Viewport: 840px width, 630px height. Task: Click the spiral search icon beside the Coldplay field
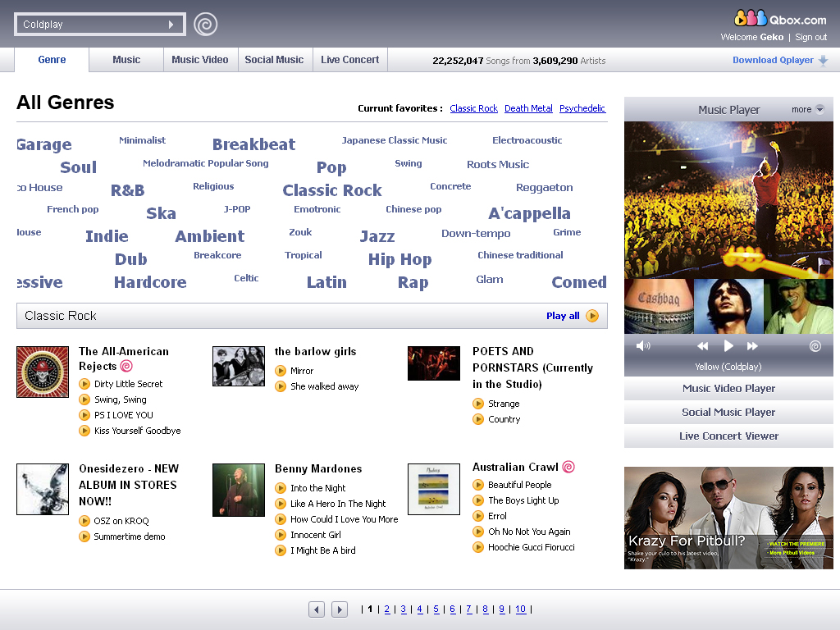coord(206,24)
